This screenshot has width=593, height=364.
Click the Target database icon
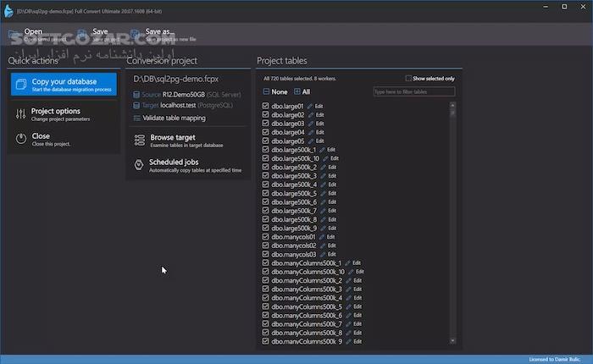pyautogui.click(x=136, y=106)
